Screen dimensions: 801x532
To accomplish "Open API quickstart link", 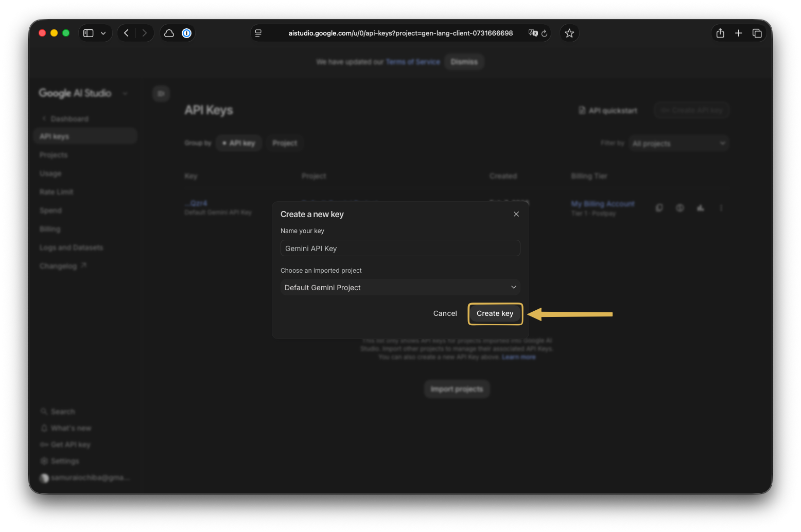I will coord(608,110).
